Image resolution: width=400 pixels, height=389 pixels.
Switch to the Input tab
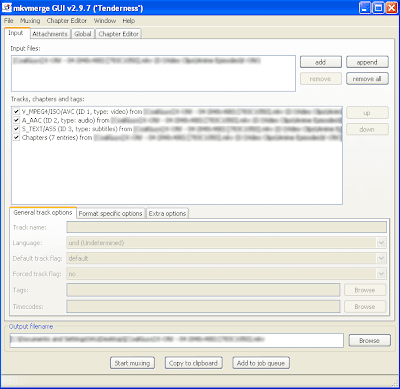[x=16, y=33]
